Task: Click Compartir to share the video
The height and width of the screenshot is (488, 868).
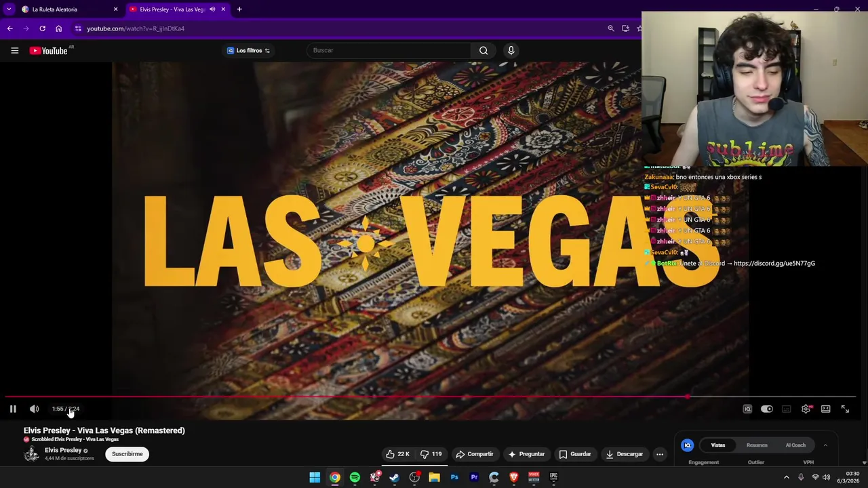Action: [475, 454]
